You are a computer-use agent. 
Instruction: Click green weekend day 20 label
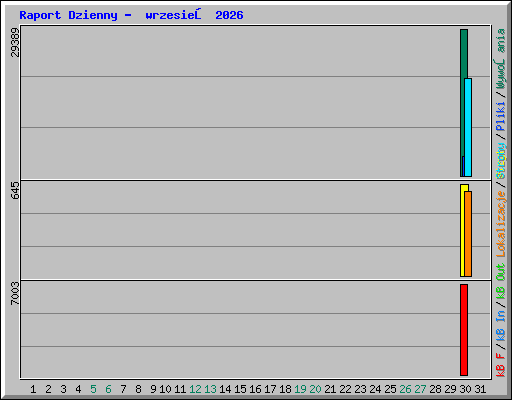(x=315, y=389)
